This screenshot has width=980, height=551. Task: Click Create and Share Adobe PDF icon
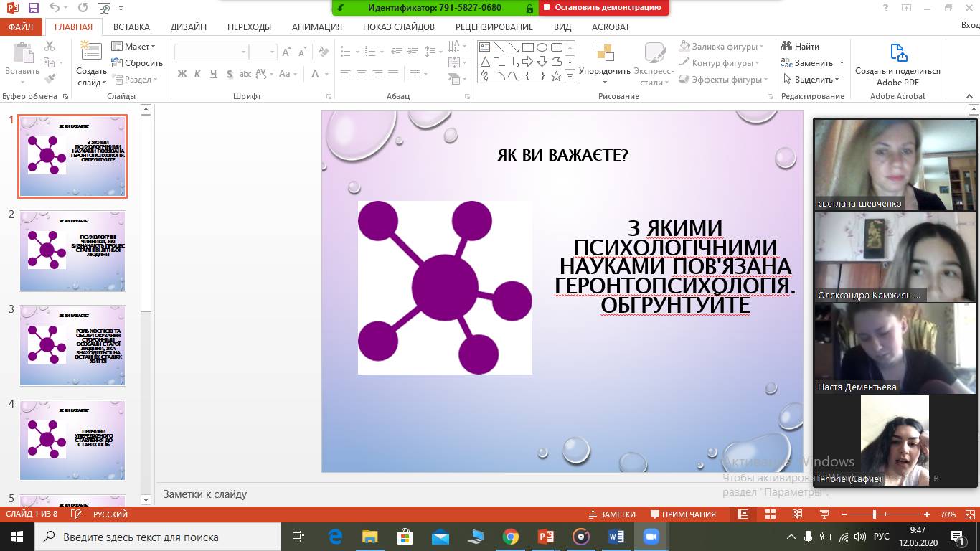tap(897, 63)
